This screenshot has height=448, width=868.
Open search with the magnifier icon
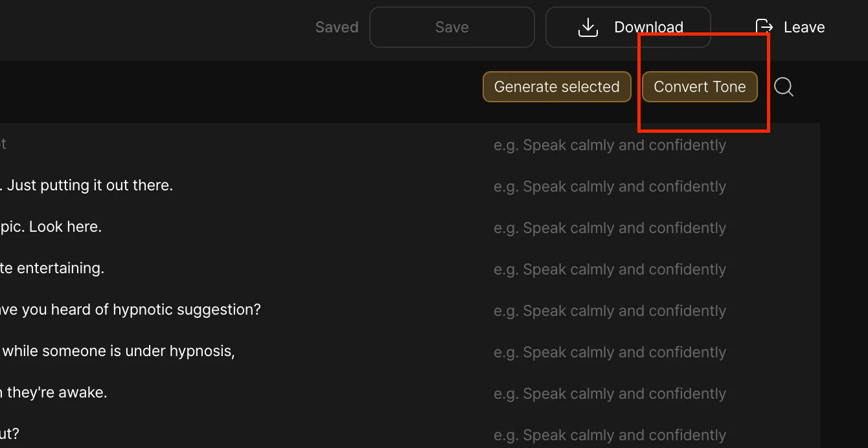[784, 87]
